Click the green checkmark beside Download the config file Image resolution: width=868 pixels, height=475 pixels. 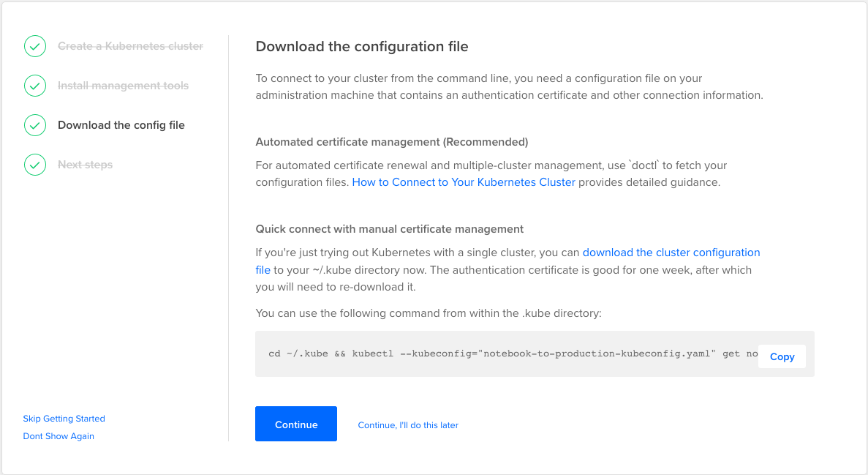click(x=34, y=125)
